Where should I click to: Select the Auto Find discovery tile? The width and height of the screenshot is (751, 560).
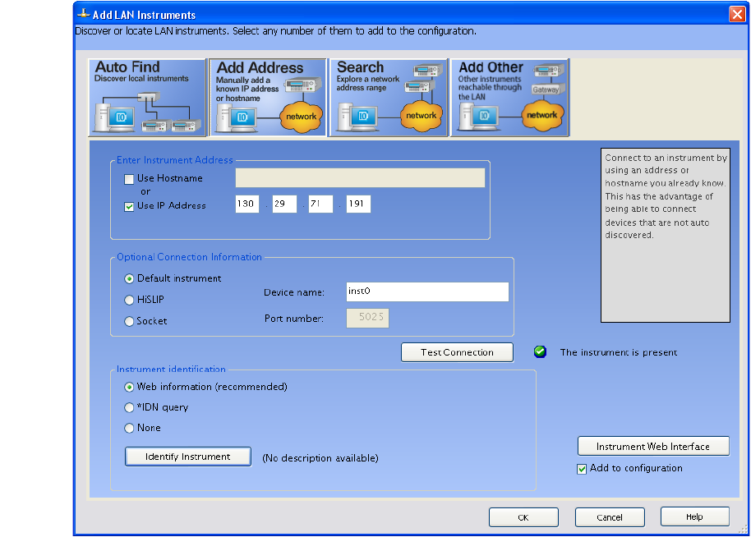pyautogui.click(x=146, y=97)
